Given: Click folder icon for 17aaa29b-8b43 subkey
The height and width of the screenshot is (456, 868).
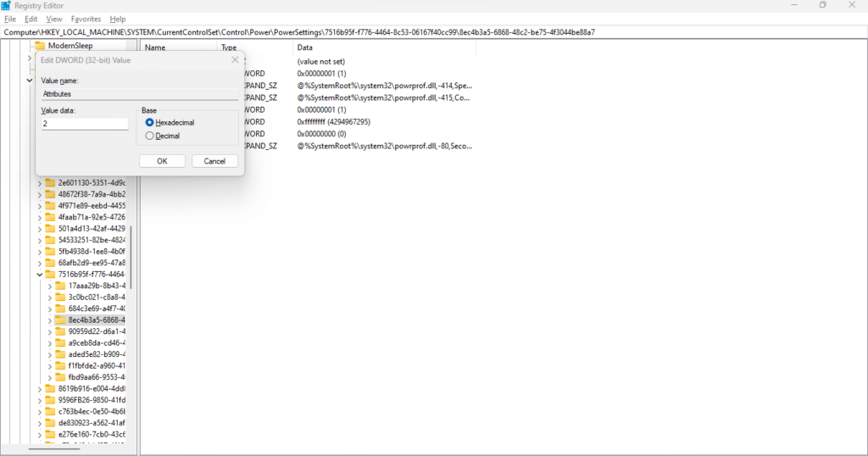Looking at the screenshot, I should [x=60, y=286].
